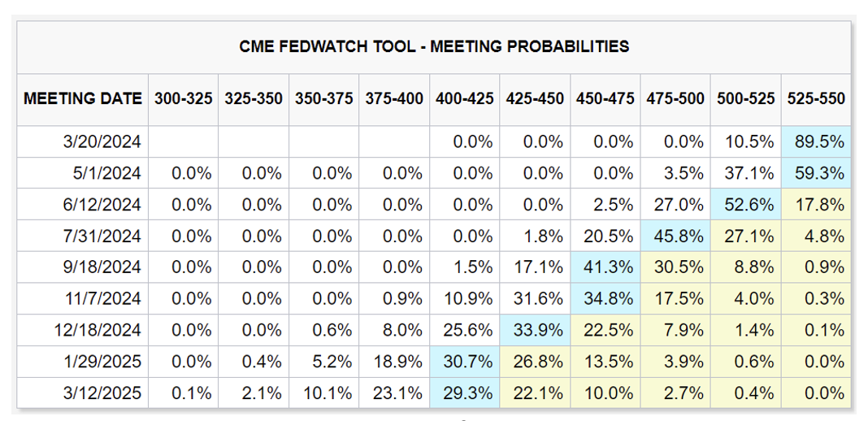868x421 pixels.
Task: Click the 525-550 column header
Action: click(x=816, y=99)
